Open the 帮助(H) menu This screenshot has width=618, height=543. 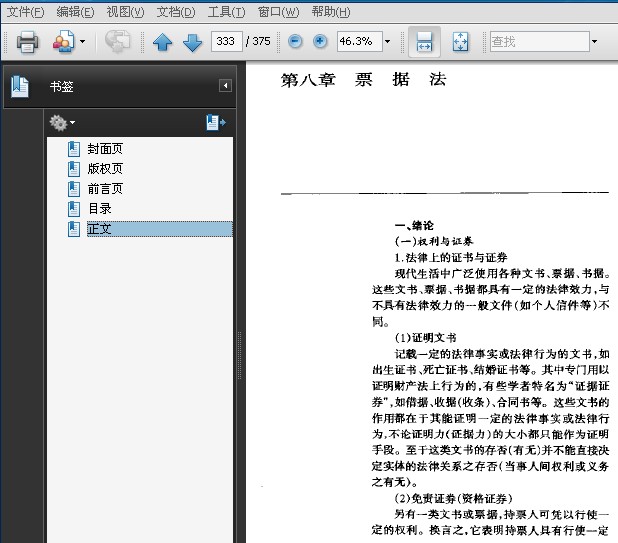pyautogui.click(x=331, y=12)
